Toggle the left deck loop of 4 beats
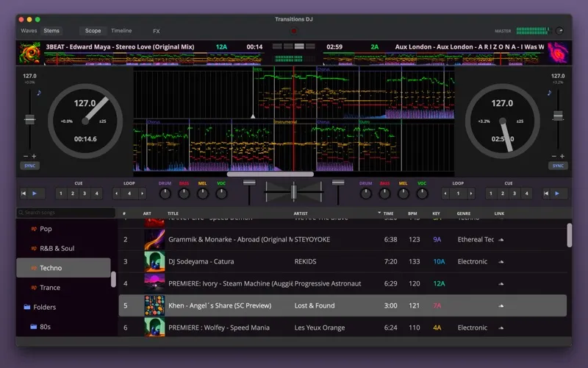The image size is (588, 368). (129, 194)
